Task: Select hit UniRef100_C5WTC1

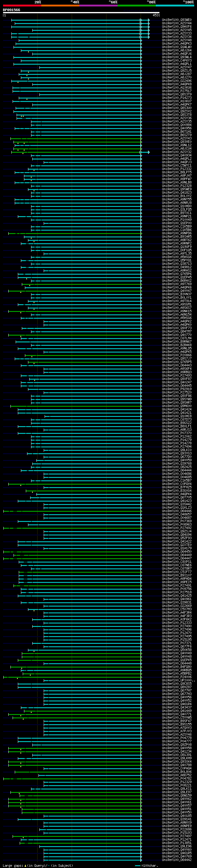Action: [x=176, y=165]
